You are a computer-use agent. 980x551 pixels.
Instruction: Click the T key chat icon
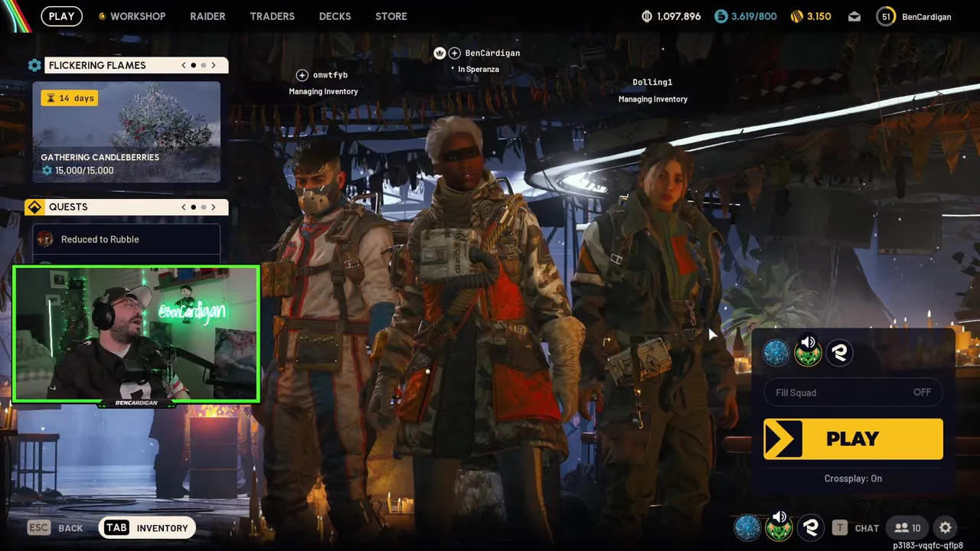pos(840,528)
